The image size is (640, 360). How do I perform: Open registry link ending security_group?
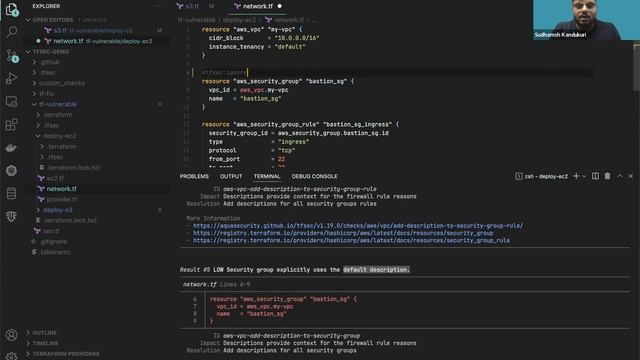pyautogui.click(x=343, y=233)
